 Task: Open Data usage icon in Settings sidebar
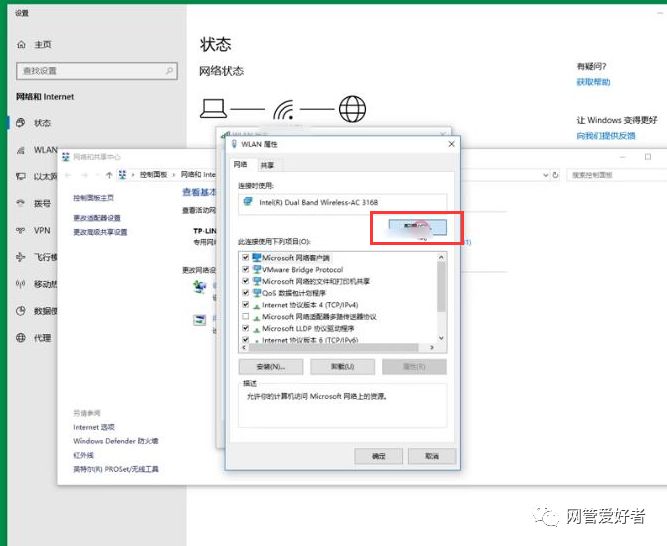20,311
